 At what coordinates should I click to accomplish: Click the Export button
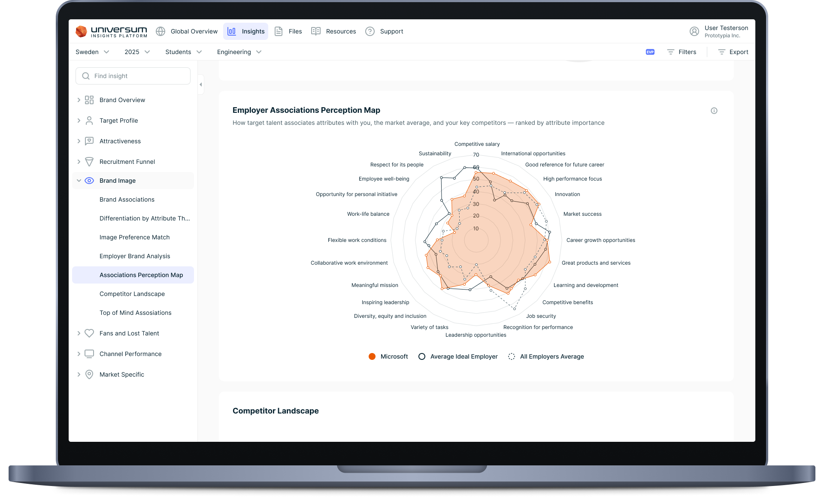tap(733, 52)
